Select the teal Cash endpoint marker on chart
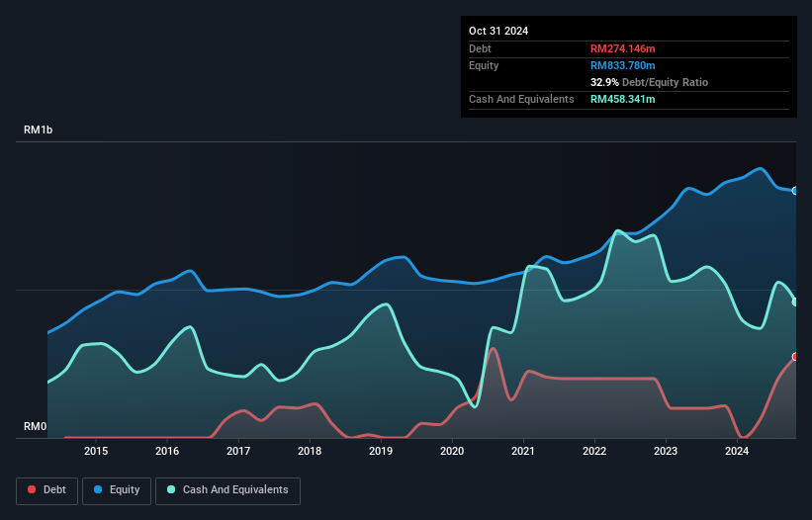The height and width of the screenshot is (520, 812). [795, 303]
